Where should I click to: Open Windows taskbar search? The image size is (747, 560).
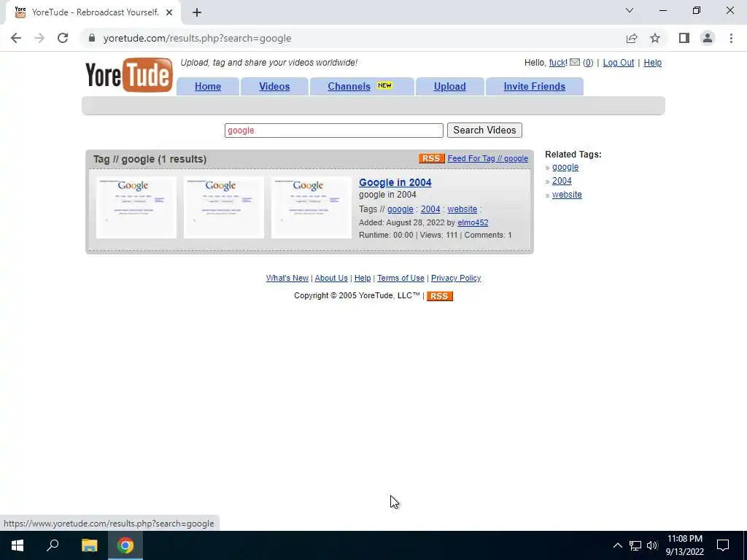(x=53, y=545)
